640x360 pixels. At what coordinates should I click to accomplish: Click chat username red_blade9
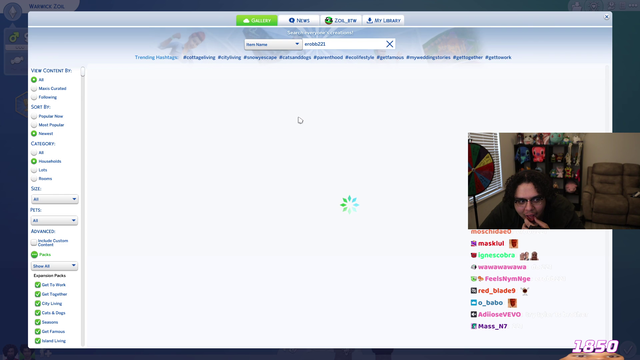497,291
